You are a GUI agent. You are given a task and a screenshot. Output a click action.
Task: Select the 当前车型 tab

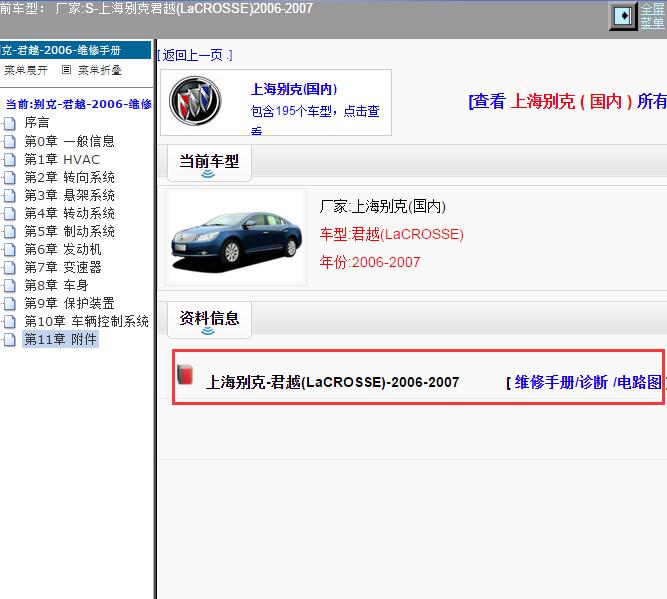[x=209, y=163]
